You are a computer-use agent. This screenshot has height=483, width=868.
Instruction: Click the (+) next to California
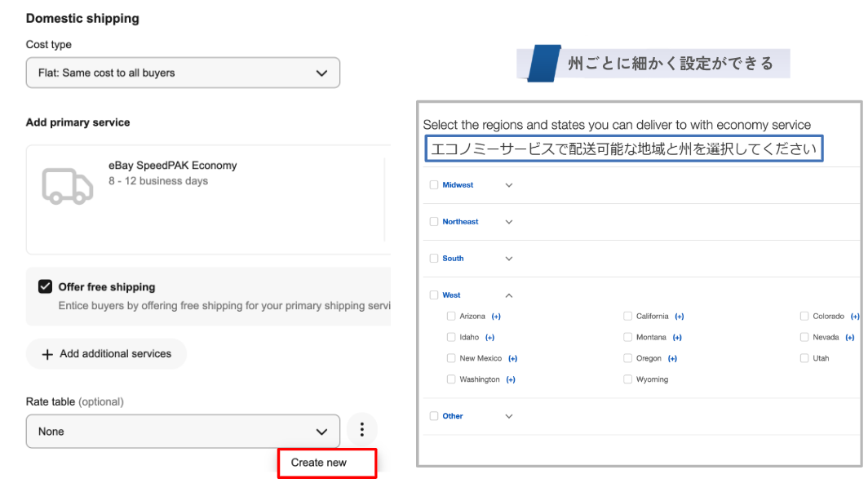point(679,317)
